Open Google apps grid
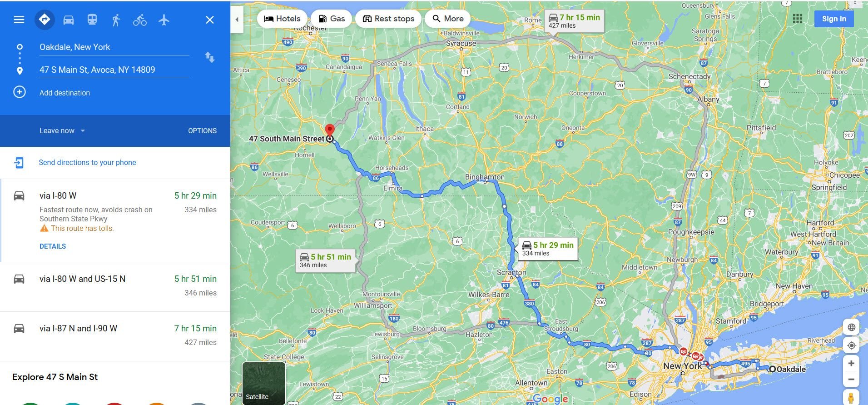The height and width of the screenshot is (405, 868). [x=798, y=19]
